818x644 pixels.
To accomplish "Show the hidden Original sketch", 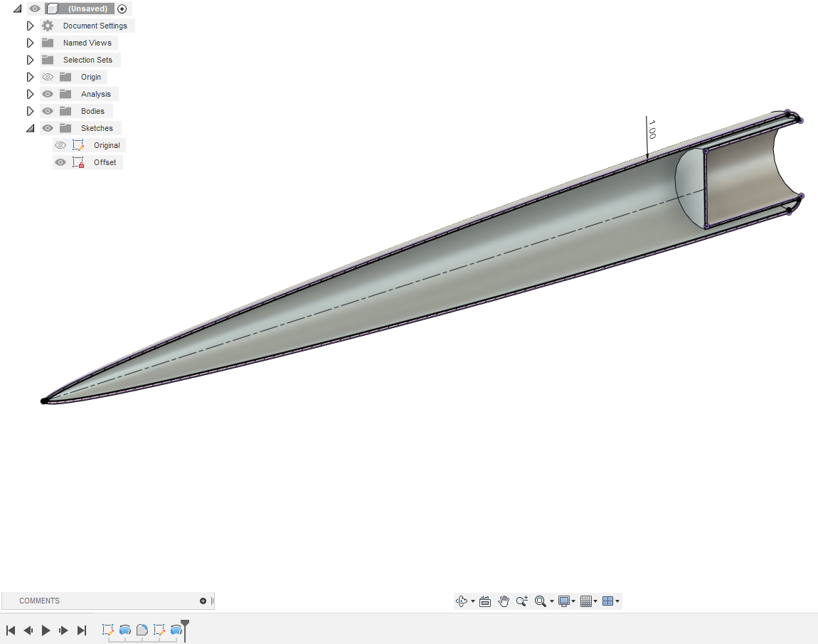I will point(60,145).
